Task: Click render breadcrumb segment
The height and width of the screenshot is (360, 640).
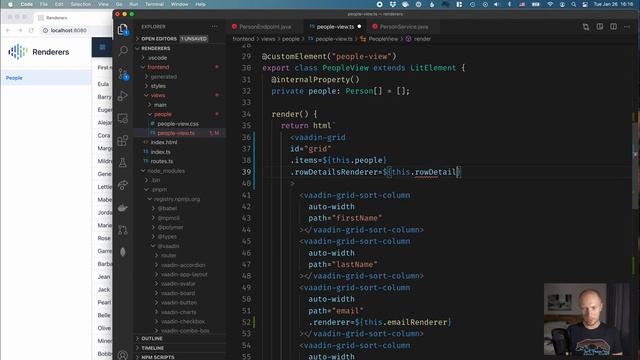Action: pos(422,39)
